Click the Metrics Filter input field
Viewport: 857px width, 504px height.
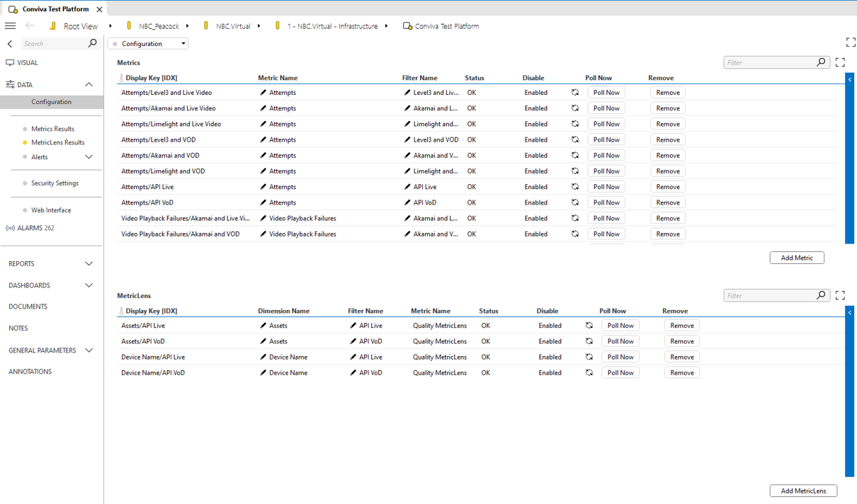(769, 62)
